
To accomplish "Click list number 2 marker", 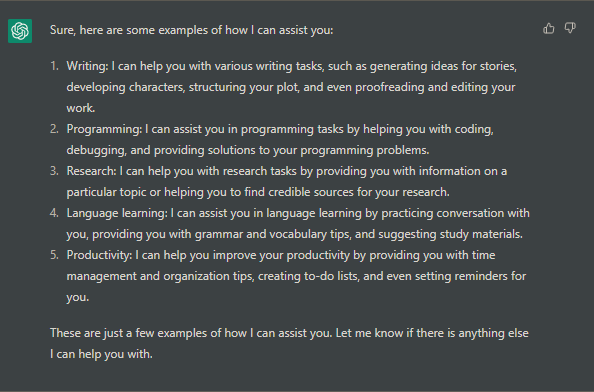I will pos(55,129).
